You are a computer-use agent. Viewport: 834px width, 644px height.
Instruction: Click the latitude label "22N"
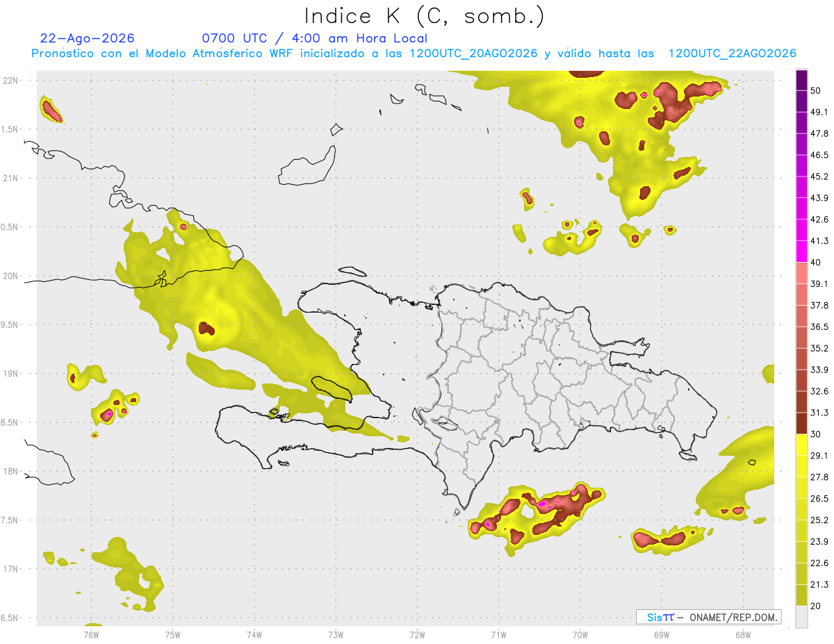pyautogui.click(x=10, y=81)
